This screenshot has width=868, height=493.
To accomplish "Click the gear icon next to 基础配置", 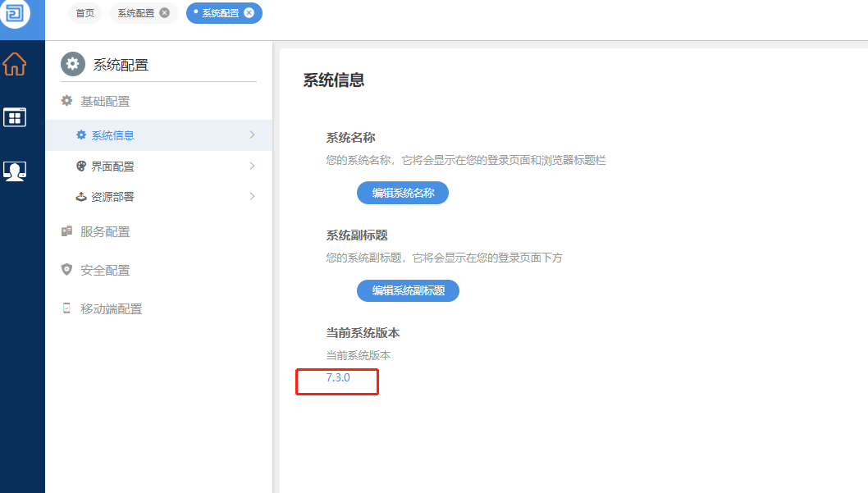I will tap(67, 101).
